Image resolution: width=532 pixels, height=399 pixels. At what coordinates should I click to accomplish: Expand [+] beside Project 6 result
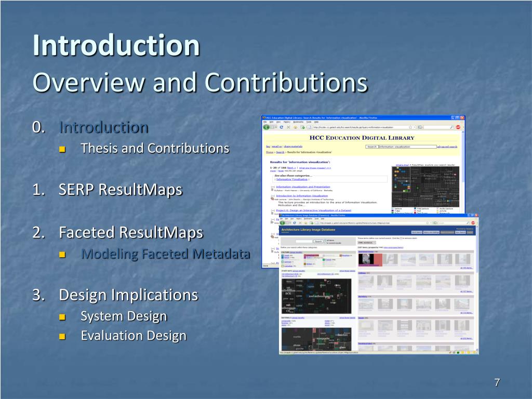pyautogui.click(x=273, y=211)
